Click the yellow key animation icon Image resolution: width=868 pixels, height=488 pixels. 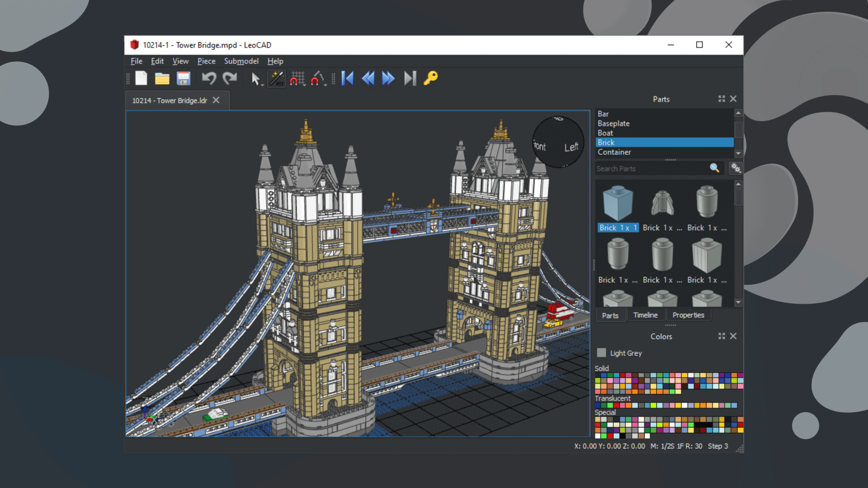431,78
